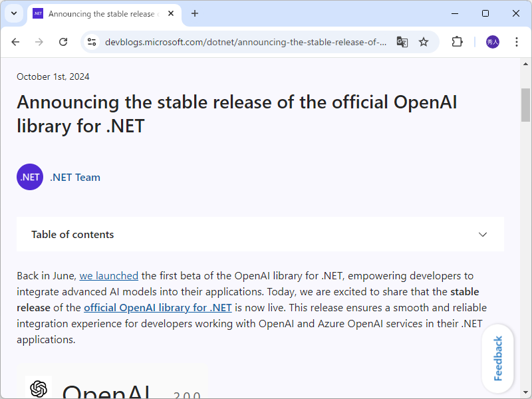Open the official OpenAI library for .NET link

click(158, 307)
